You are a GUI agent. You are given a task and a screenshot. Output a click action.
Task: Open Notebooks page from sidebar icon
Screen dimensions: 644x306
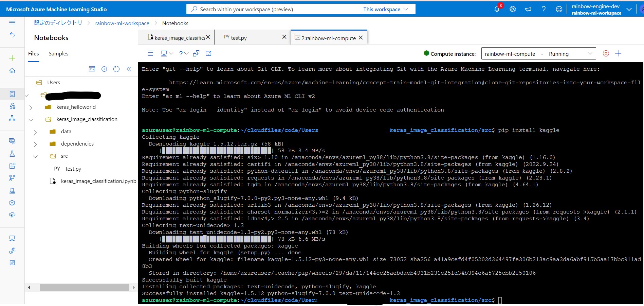(12, 94)
